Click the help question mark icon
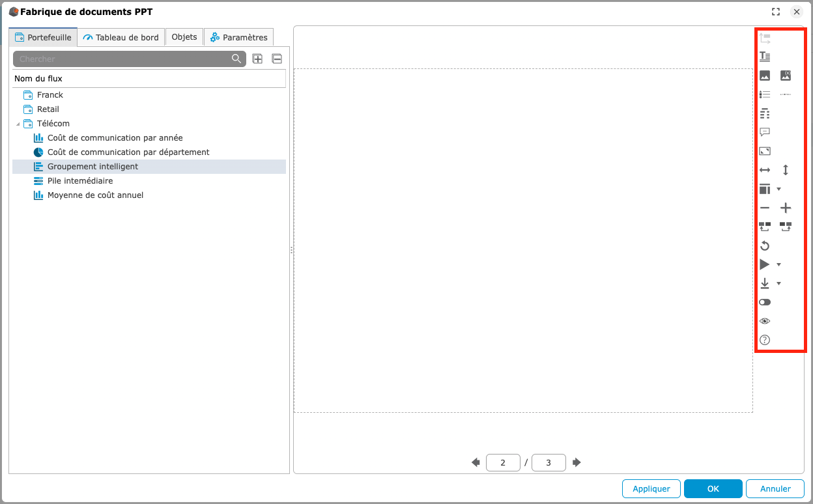 coord(765,340)
